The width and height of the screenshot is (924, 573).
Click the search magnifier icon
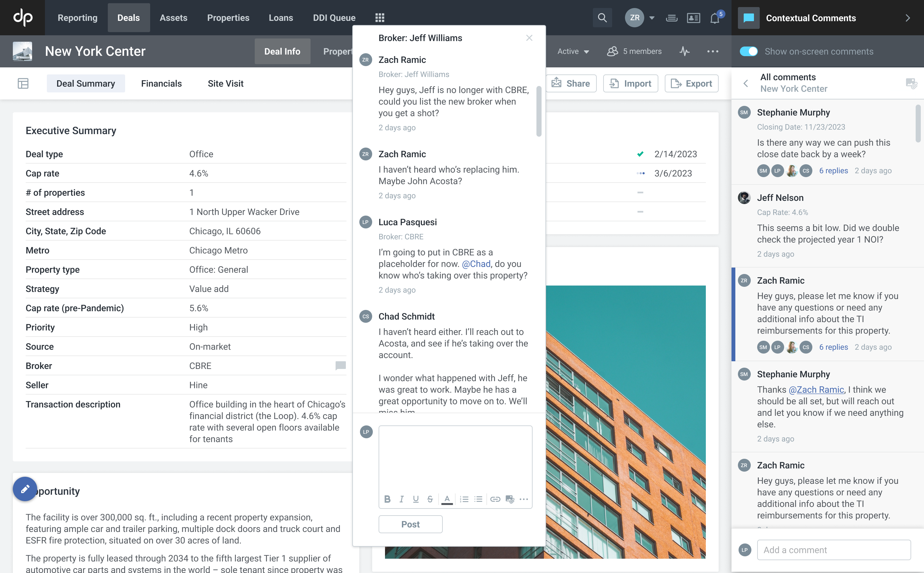[x=602, y=18]
